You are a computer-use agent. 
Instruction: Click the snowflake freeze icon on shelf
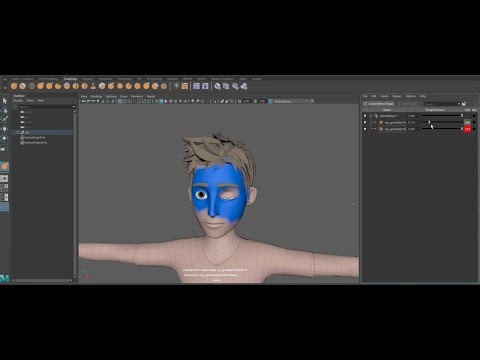(176, 86)
